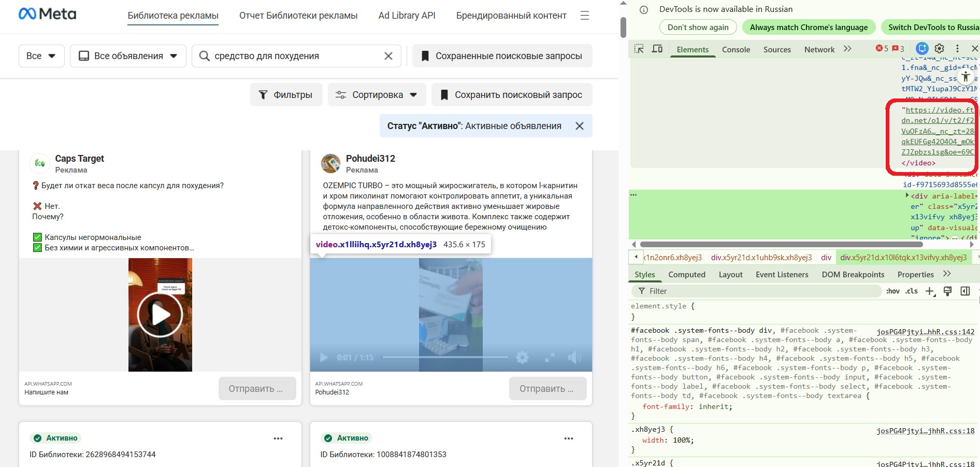Viewport: 980px width, 467px height.
Task: Toggle the .cls element classes panel
Action: click(x=912, y=291)
